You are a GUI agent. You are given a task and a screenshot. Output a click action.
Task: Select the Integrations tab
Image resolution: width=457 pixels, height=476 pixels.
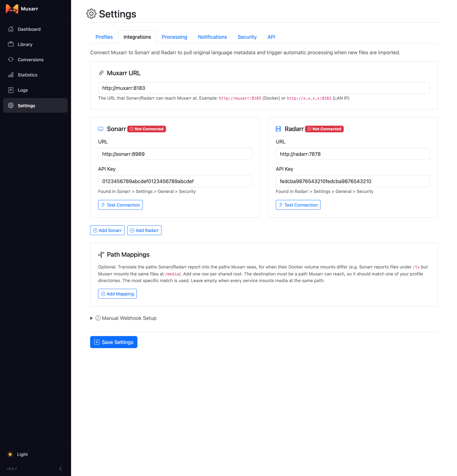click(137, 37)
